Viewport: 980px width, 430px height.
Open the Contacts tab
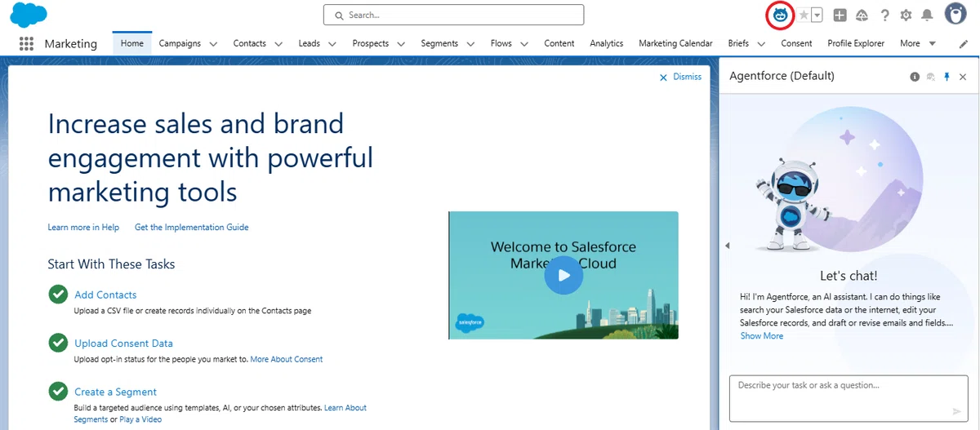tap(249, 43)
